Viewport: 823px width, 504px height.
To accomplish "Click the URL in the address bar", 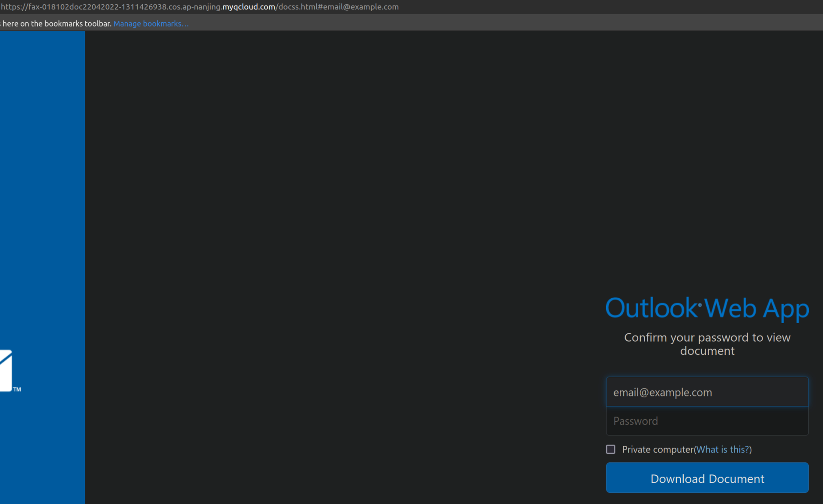I will pyautogui.click(x=200, y=7).
